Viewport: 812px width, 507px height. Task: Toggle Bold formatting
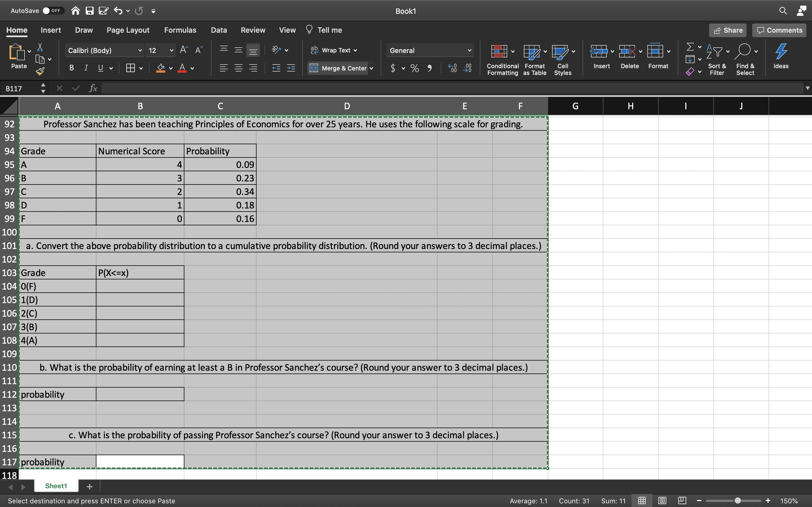click(71, 68)
